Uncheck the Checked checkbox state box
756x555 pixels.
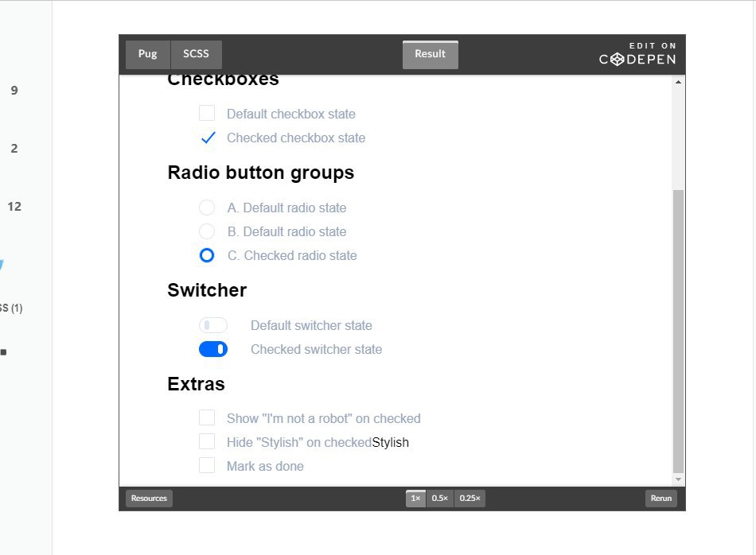[208, 138]
